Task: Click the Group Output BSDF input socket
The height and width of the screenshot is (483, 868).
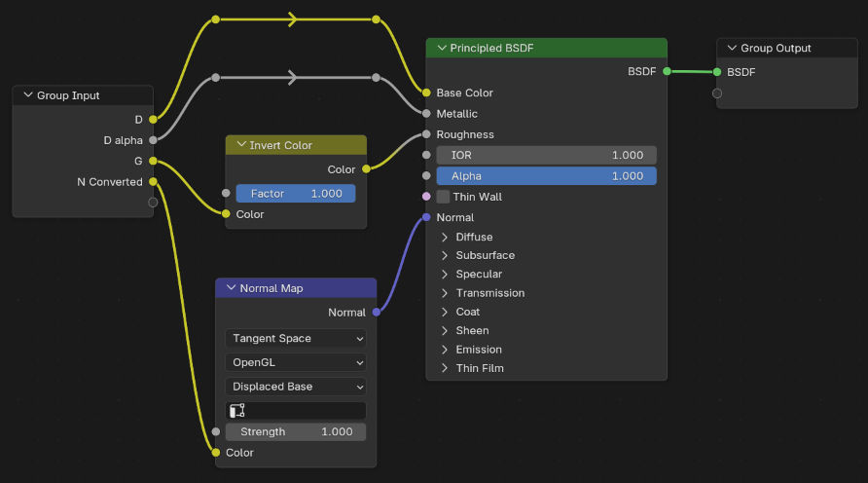Action: tap(717, 72)
